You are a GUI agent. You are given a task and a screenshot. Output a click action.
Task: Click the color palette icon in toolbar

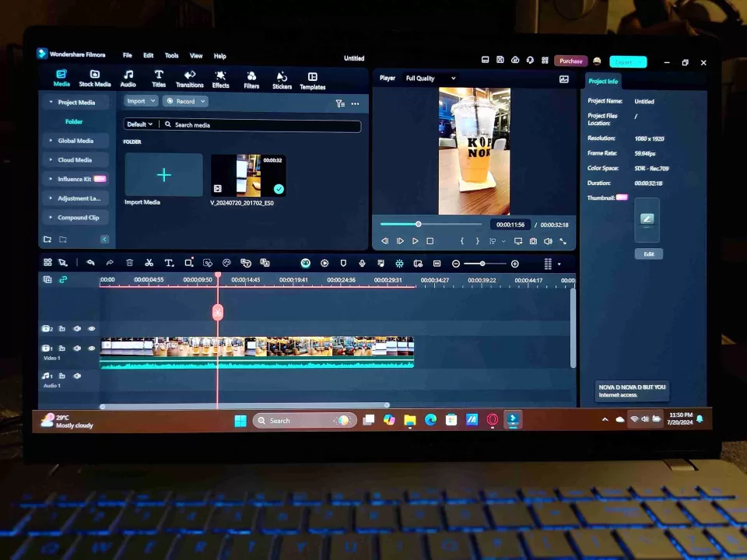click(x=226, y=263)
